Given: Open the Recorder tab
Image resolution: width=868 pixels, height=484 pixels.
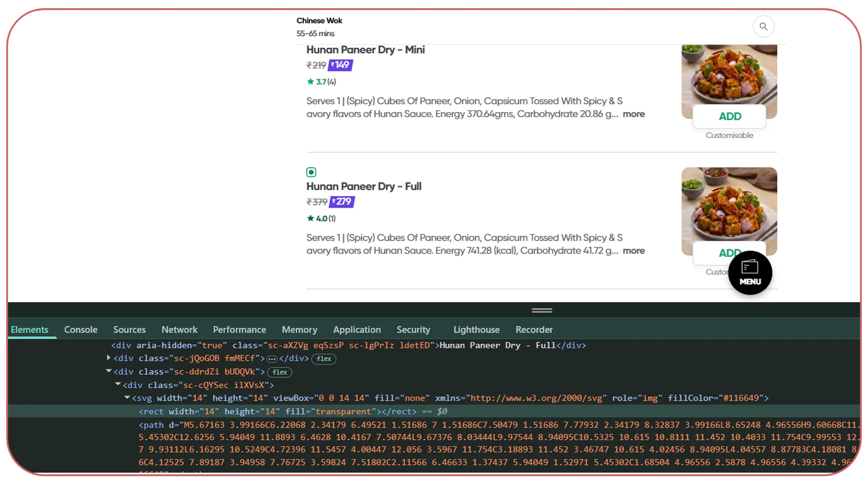Looking at the screenshot, I should tap(534, 330).
